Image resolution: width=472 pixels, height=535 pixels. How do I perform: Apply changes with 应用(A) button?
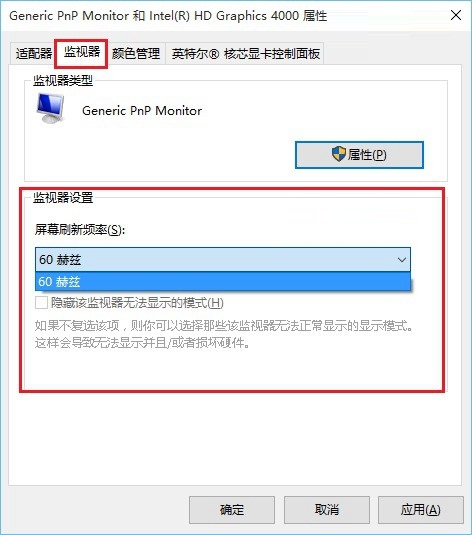pos(420,510)
